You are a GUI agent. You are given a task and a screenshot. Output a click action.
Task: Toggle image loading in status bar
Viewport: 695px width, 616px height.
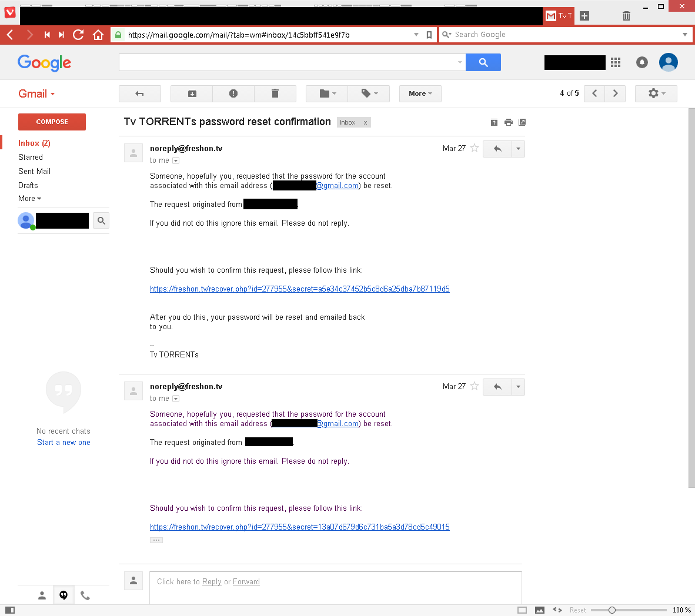point(539,610)
